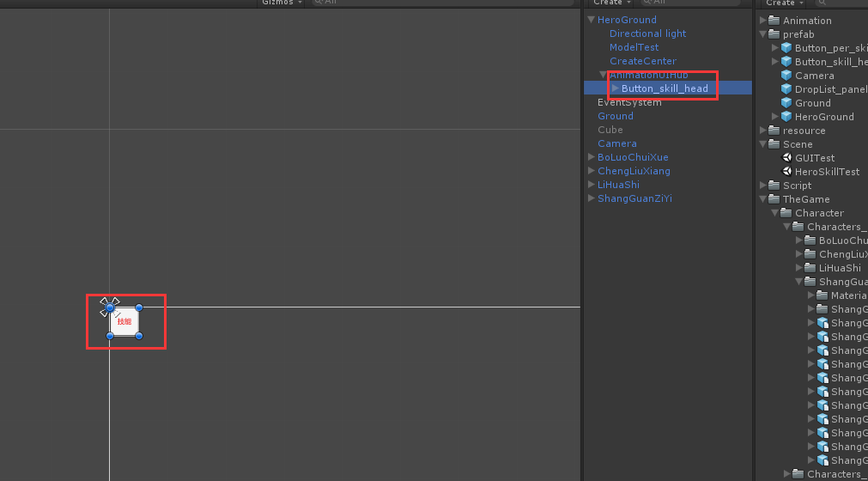Expand the Materia folder arrow
This screenshot has height=481, width=868.
(811, 295)
